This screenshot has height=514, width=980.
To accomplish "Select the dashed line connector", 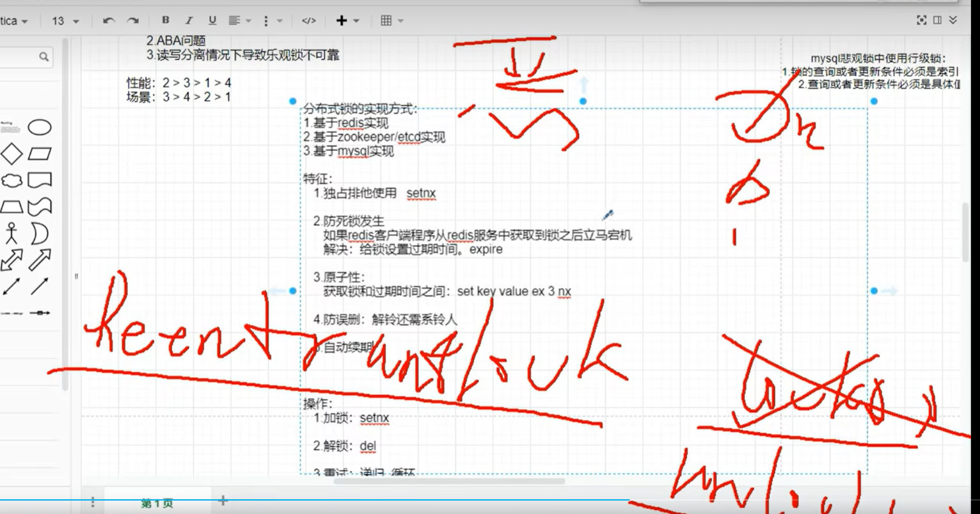I will (12, 313).
